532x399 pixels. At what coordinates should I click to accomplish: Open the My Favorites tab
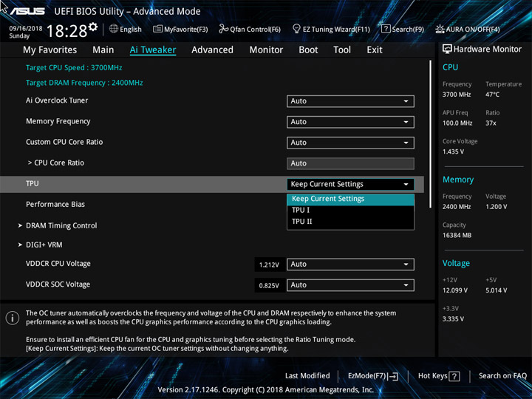click(50, 50)
